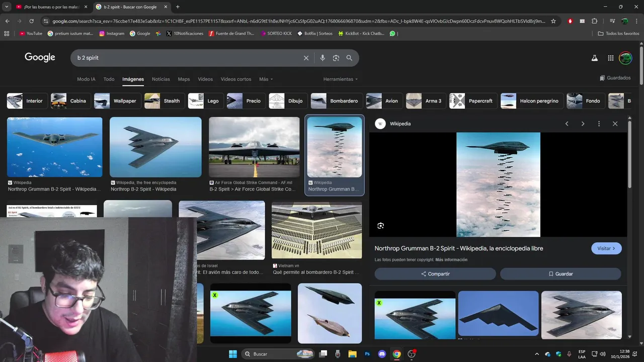Viewport: 644px width, 362px height.
Task: Go back to the previous page
Action: 7,21
